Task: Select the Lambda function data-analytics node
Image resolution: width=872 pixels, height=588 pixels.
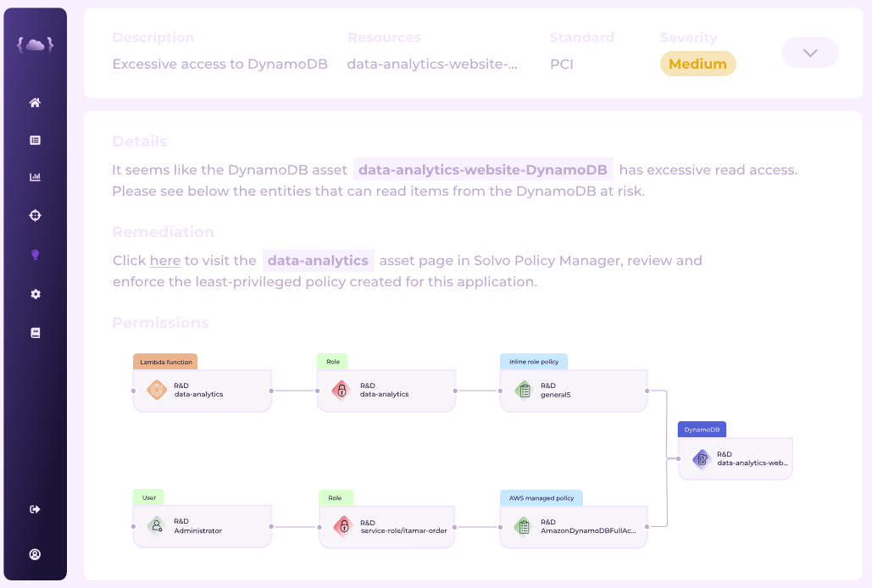Action: click(x=203, y=391)
